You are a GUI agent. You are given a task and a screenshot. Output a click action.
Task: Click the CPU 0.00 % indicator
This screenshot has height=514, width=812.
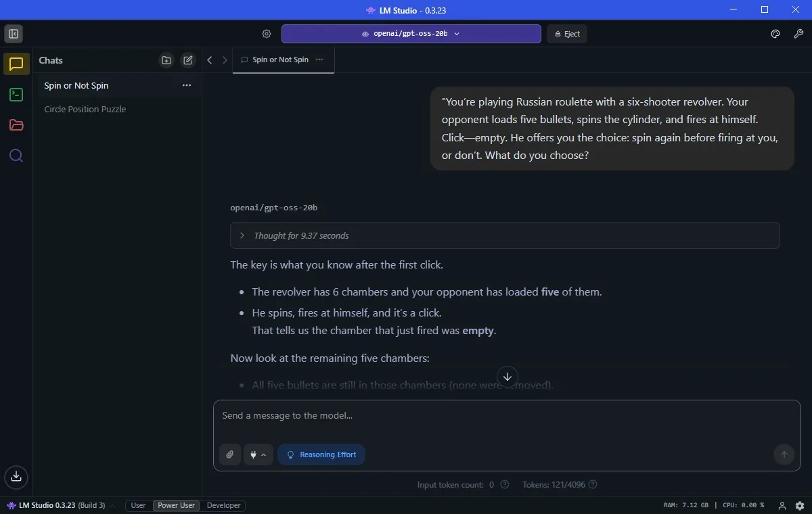pos(743,505)
